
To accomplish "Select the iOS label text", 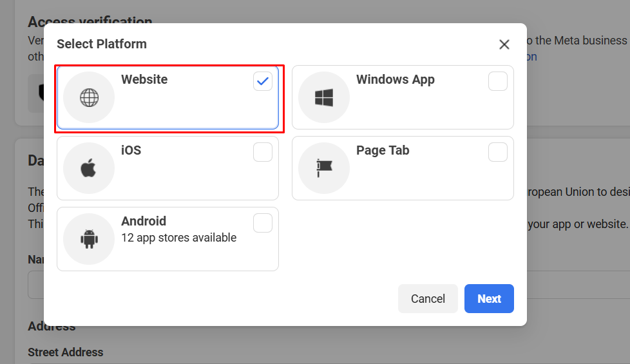I will pyautogui.click(x=131, y=150).
